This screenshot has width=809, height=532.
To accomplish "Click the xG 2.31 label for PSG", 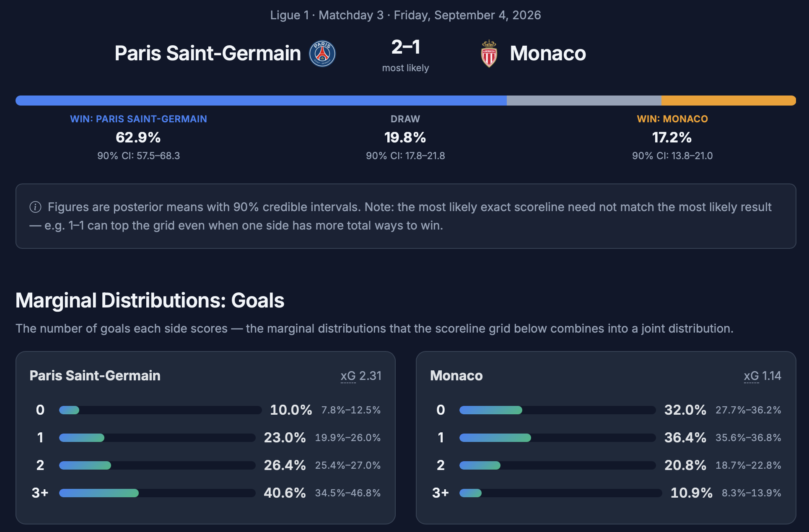I will (x=361, y=376).
